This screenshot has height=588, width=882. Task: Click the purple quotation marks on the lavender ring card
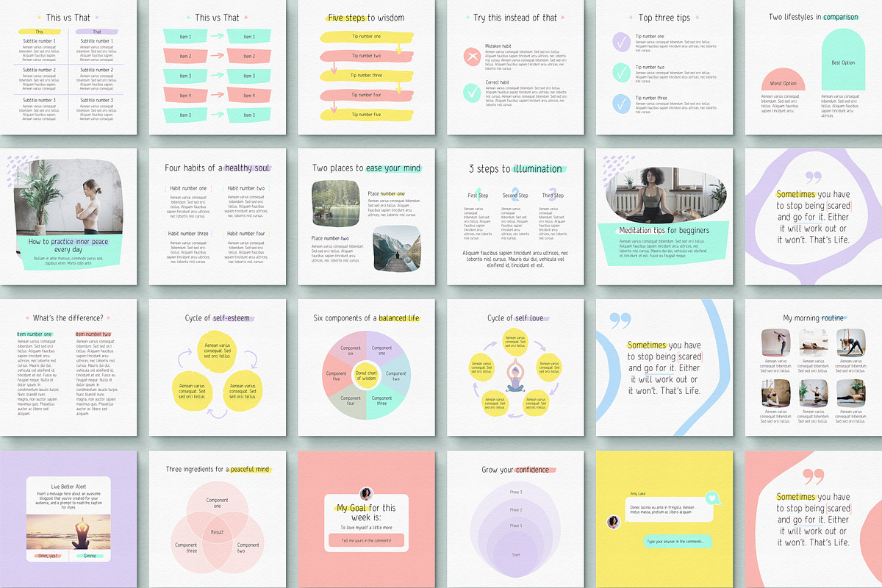coord(813,178)
